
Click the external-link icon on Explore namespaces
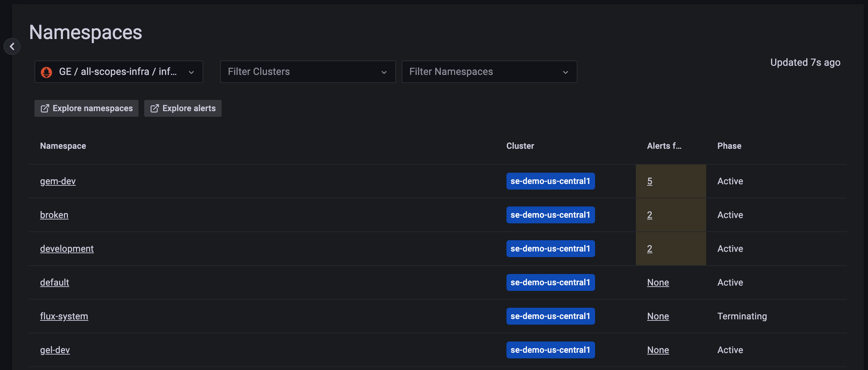(x=45, y=108)
